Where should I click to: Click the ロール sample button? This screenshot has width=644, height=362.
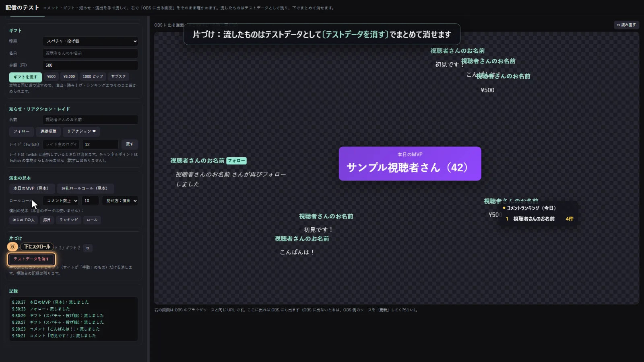[x=92, y=220]
